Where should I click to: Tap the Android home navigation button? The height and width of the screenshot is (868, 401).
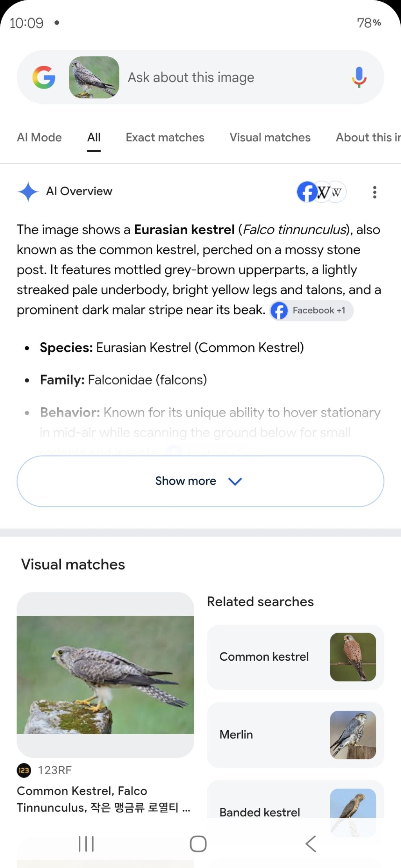point(198,844)
